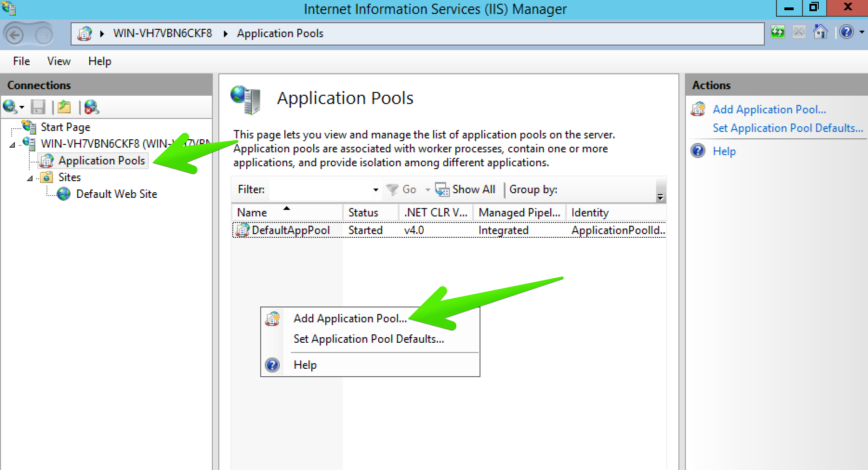Click the Up folder icon in Connections
The height and width of the screenshot is (470, 868).
[x=64, y=107]
